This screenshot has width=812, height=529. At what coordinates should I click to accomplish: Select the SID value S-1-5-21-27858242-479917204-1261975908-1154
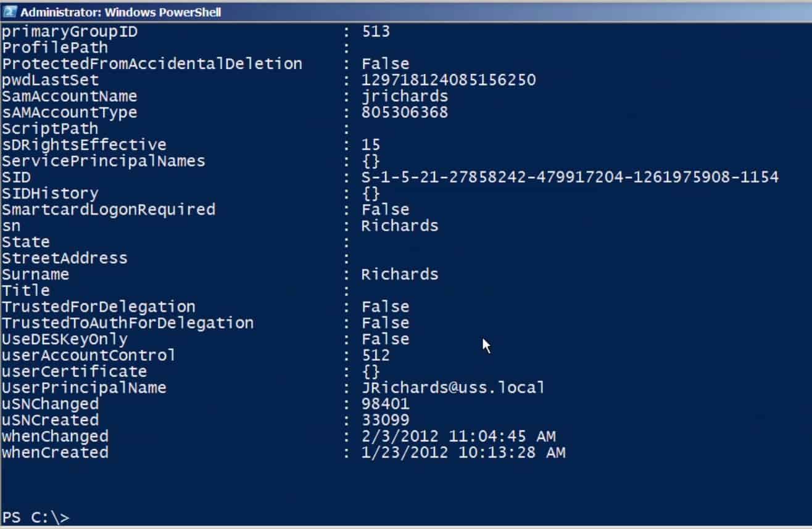click(x=570, y=178)
